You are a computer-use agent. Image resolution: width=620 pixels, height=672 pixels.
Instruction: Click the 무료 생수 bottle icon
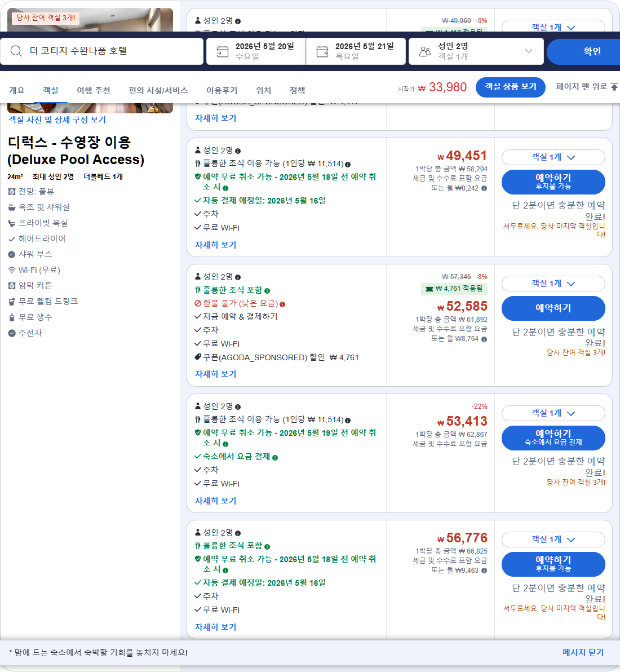pyautogui.click(x=12, y=317)
